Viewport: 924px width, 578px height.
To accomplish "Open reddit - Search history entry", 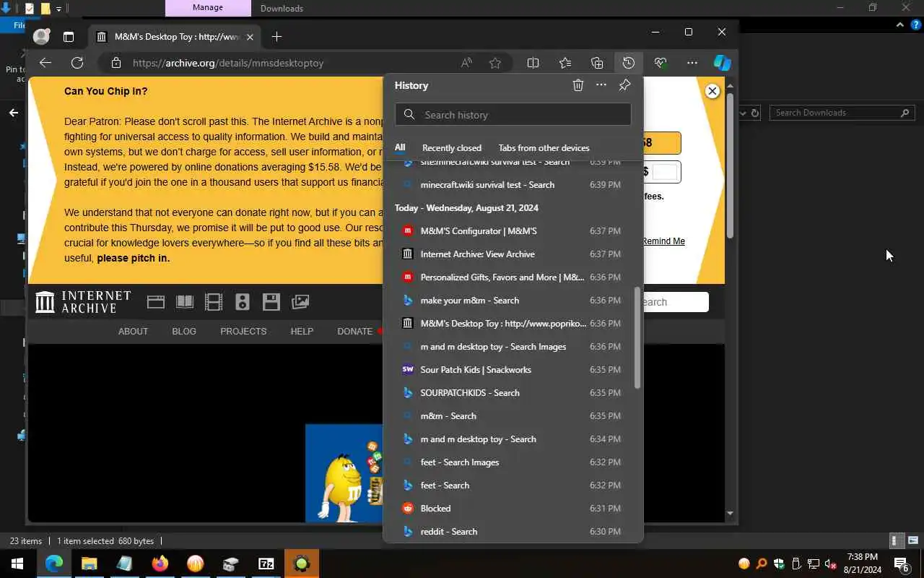I will pyautogui.click(x=513, y=532).
